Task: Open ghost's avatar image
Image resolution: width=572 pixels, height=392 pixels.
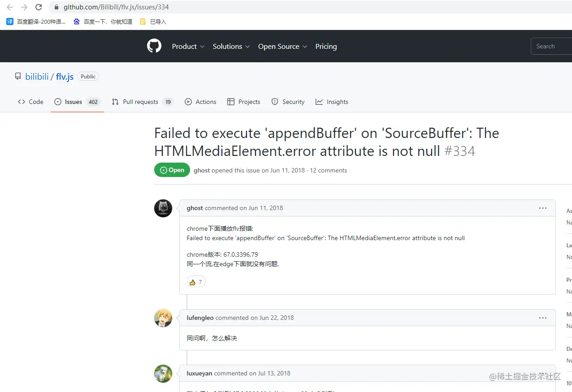Action: 163,208
